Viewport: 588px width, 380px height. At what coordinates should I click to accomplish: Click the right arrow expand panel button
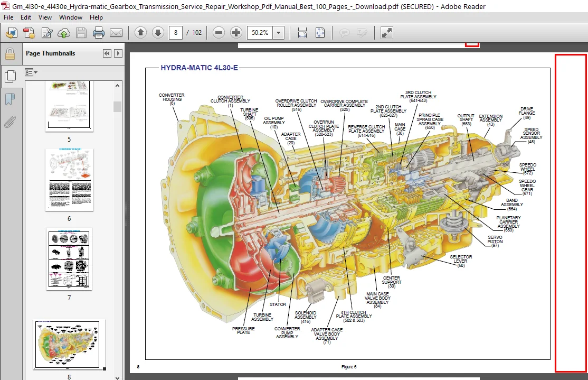[118, 53]
